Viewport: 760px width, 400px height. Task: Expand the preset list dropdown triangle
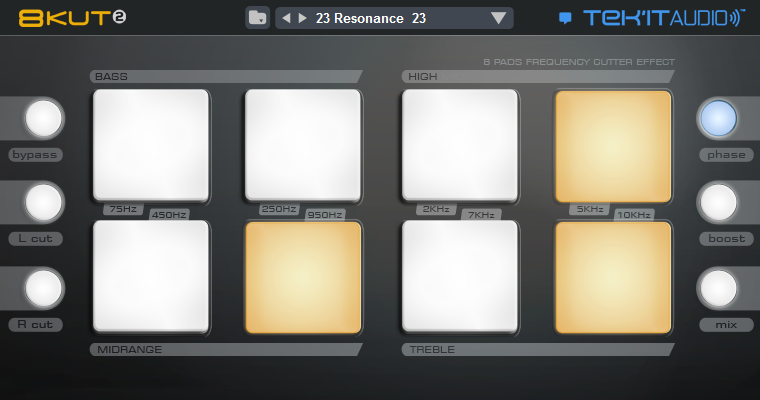tap(498, 18)
